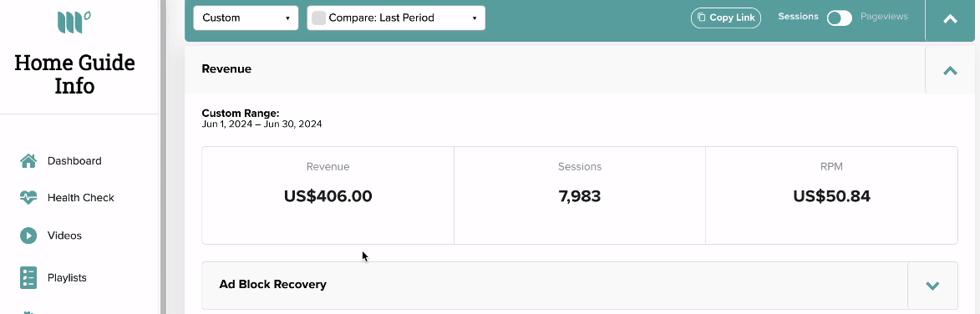980x314 pixels.
Task: Open the Custom date range dropdown
Action: (246, 18)
